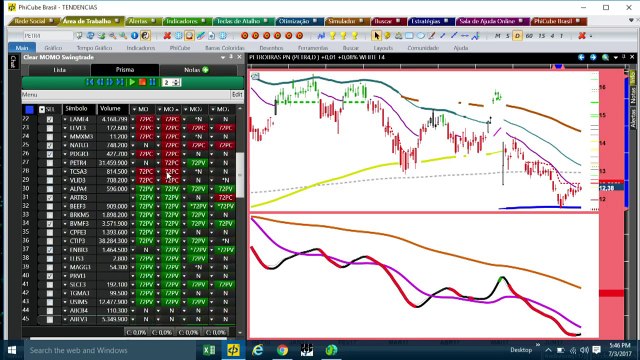This screenshot has height=360, width=640.
Task: Skip to first item in Prisma playback
Action: 89,82
